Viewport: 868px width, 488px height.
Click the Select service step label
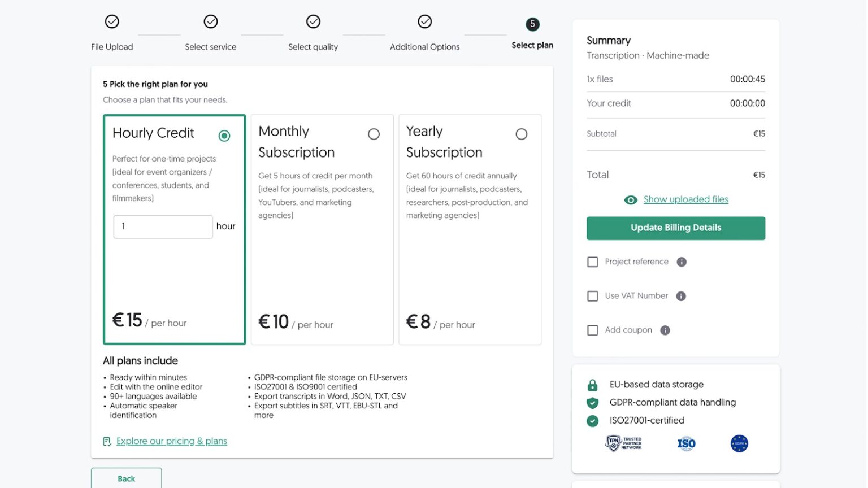coord(211,47)
